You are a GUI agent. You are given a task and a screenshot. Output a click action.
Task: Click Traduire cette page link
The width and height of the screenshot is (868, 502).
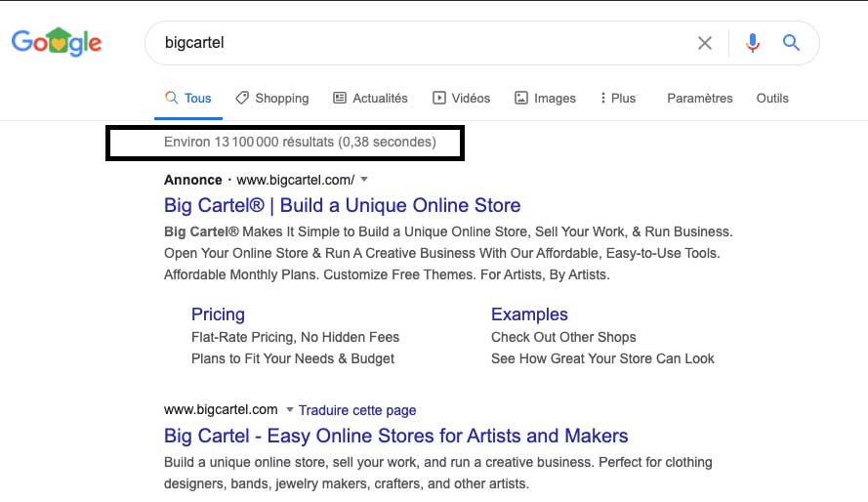point(357,410)
